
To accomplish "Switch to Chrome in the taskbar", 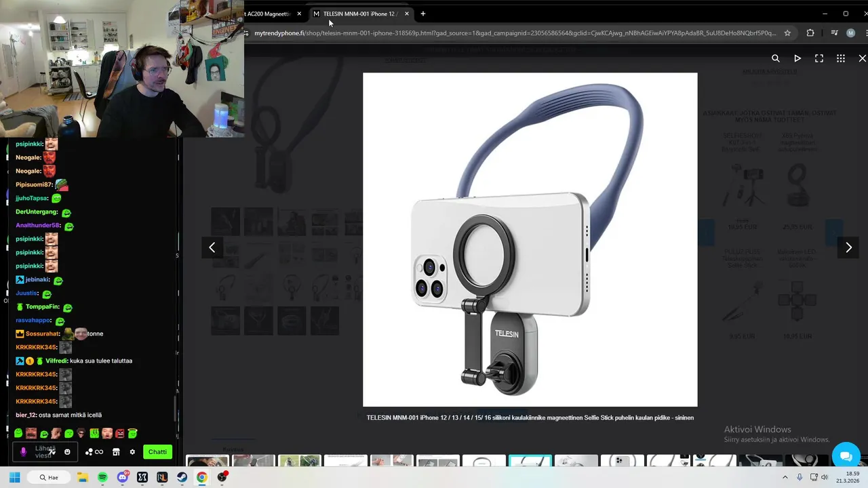I will (201, 477).
